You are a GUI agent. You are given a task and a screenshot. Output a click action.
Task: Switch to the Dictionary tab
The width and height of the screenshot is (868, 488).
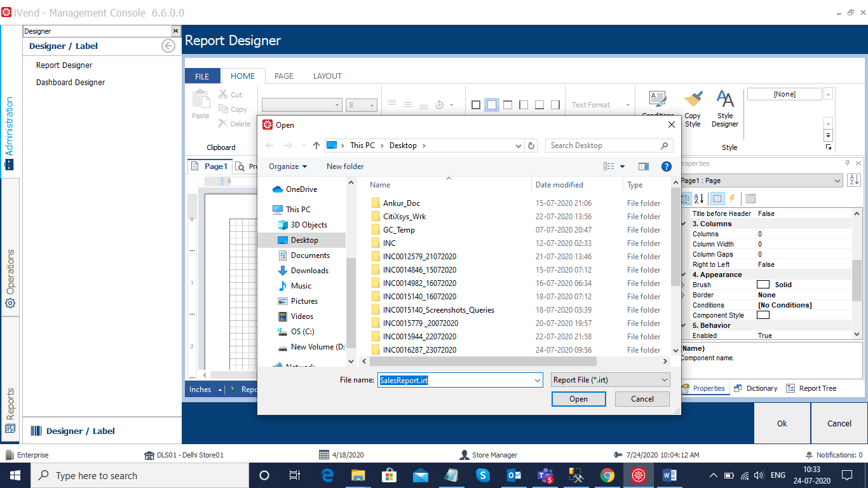(x=756, y=388)
